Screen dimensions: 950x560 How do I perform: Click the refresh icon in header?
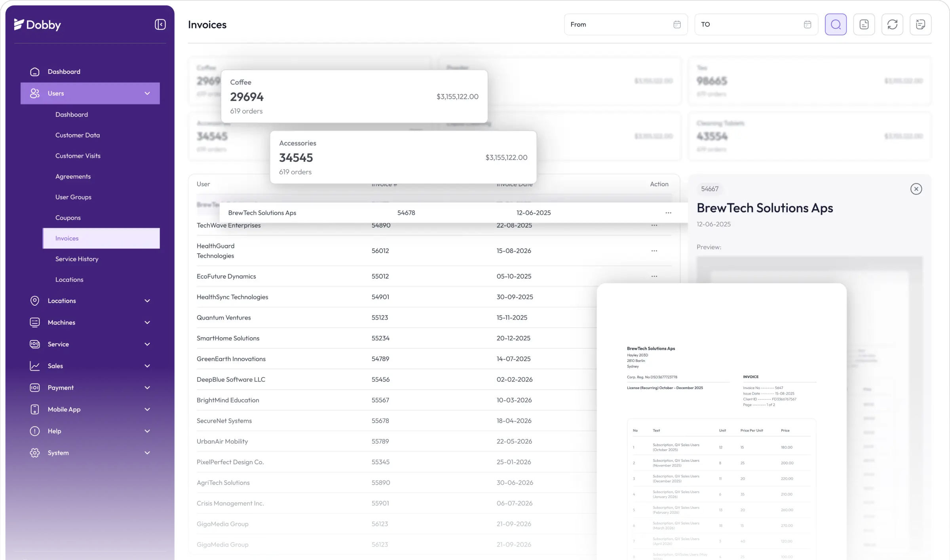click(892, 25)
